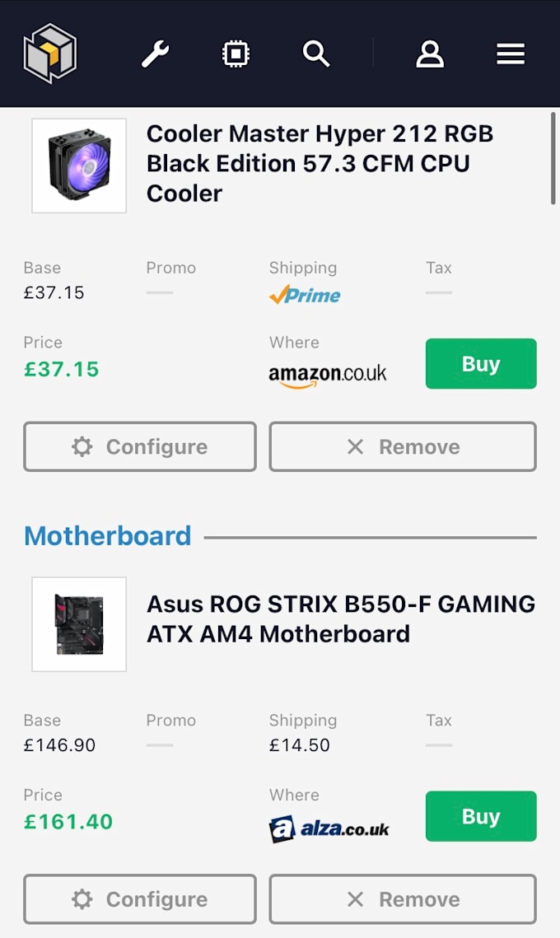
Task: Remove the Cooler Master CPU cooler
Action: click(x=402, y=446)
